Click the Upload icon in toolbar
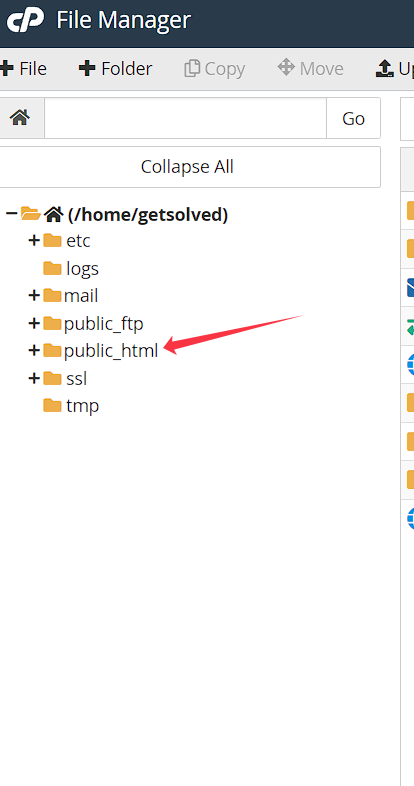The width and height of the screenshot is (414, 786). [x=383, y=69]
